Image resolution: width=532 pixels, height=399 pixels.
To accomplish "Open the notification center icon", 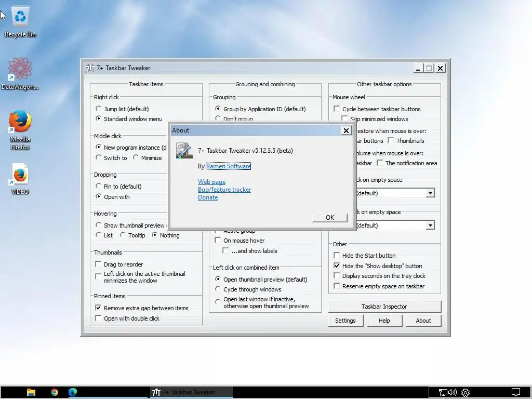I will pyautogui.click(x=516, y=393).
